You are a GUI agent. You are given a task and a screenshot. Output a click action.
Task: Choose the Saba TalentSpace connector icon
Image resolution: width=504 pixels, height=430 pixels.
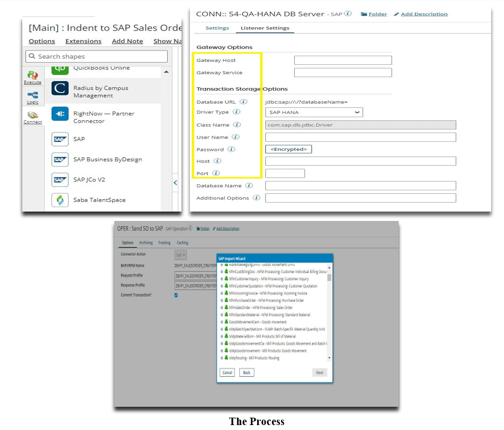pos(60,200)
